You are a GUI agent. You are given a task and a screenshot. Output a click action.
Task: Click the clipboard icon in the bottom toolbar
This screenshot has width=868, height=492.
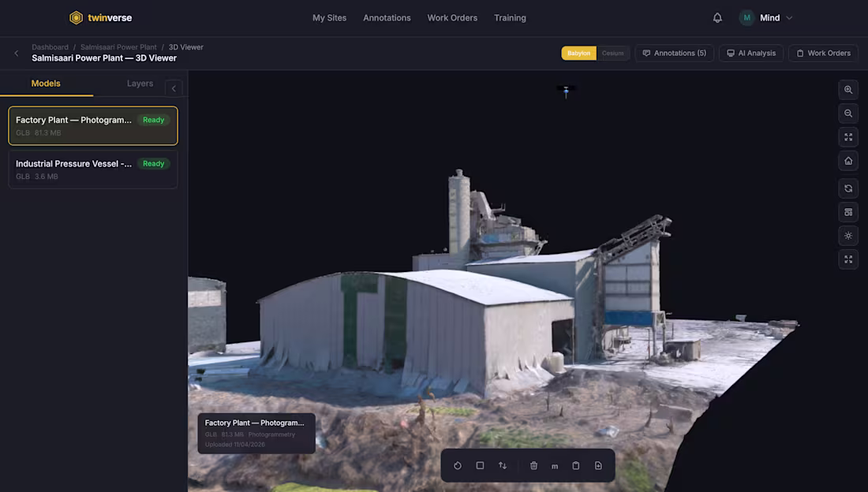(576, 465)
